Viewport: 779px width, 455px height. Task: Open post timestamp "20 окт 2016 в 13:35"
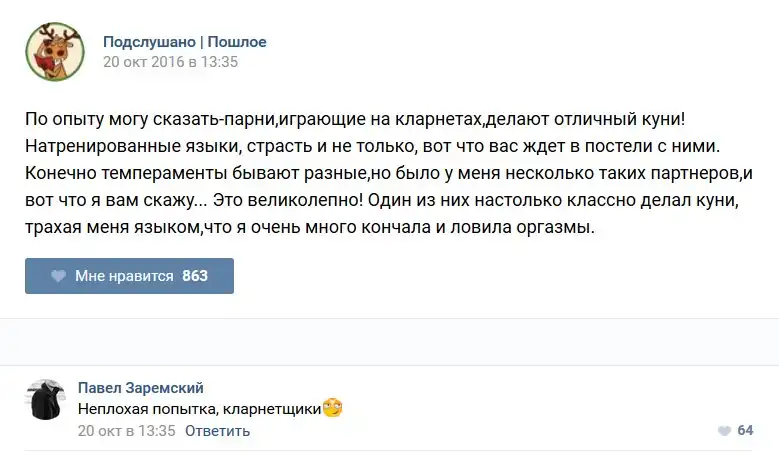(171, 61)
